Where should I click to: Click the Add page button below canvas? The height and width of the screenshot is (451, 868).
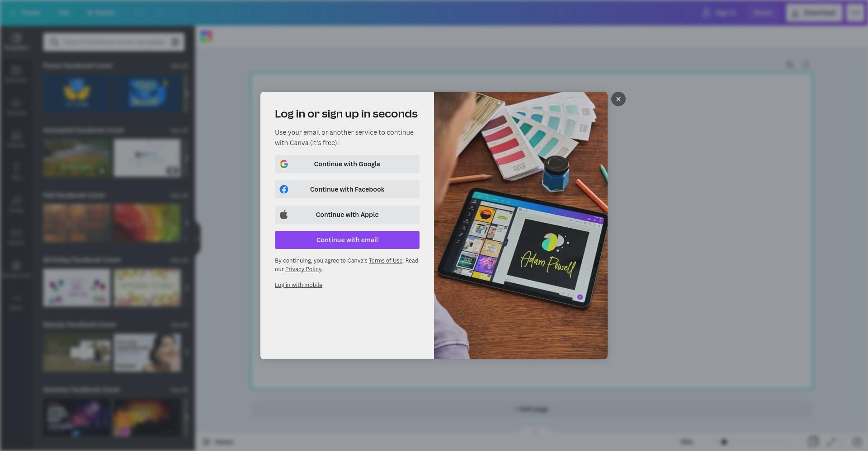[x=532, y=409]
